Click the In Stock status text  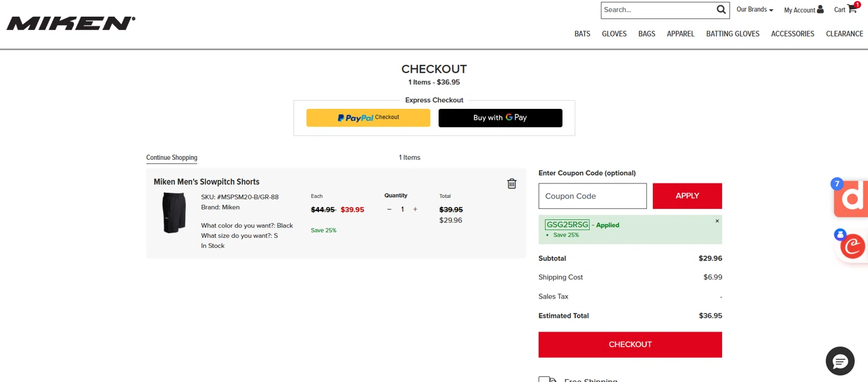pos(212,246)
